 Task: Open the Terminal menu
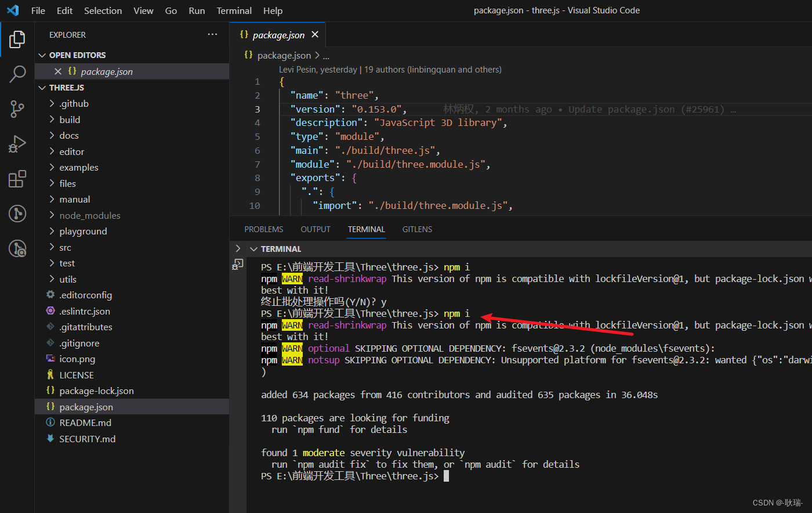click(234, 10)
